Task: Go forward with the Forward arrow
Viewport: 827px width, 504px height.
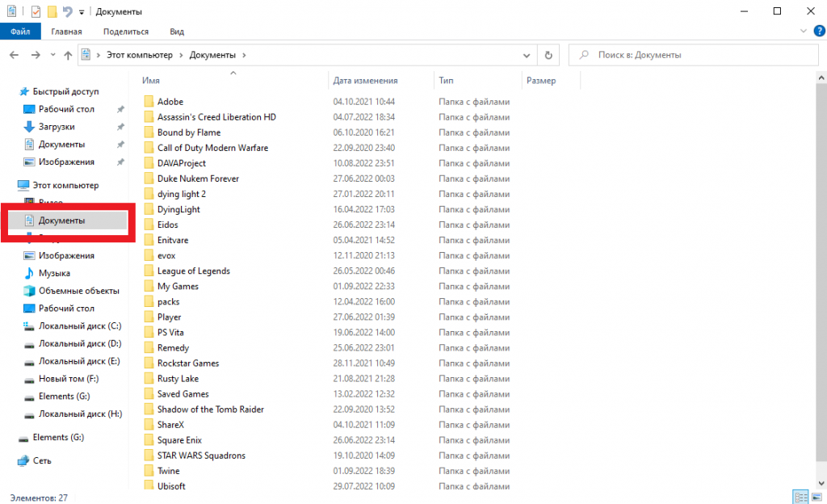Action: (36, 55)
